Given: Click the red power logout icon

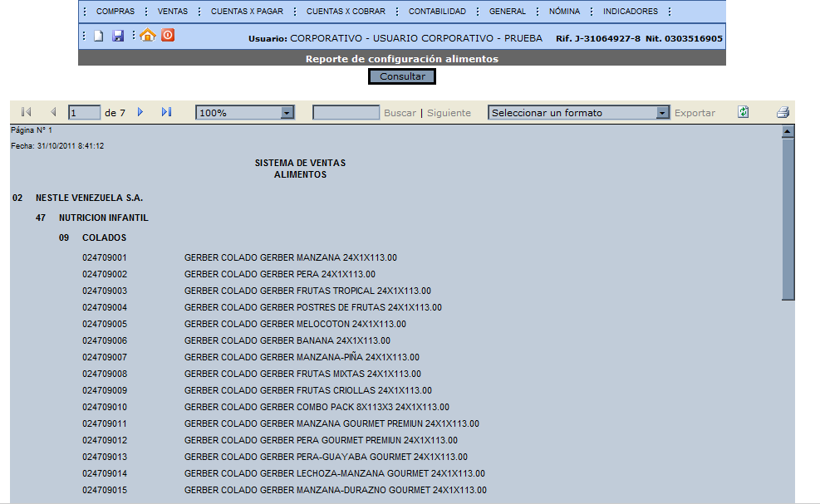Looking at the screenshot, I should tap(168, 35).
